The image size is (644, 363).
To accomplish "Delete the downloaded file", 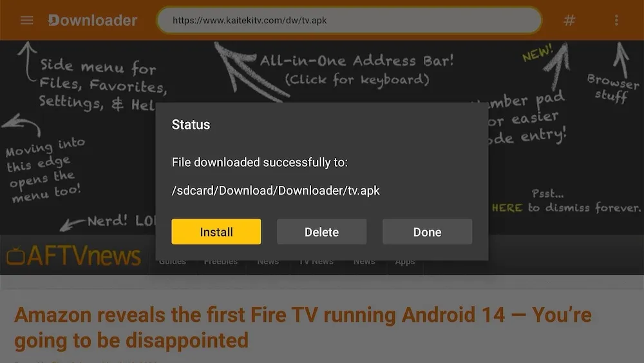I will click(321, 232).
